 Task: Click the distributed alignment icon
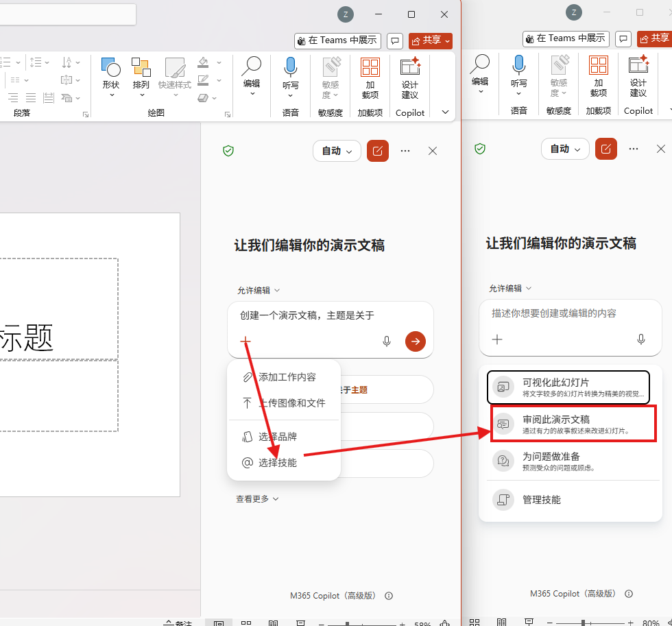tap(49, 98)
